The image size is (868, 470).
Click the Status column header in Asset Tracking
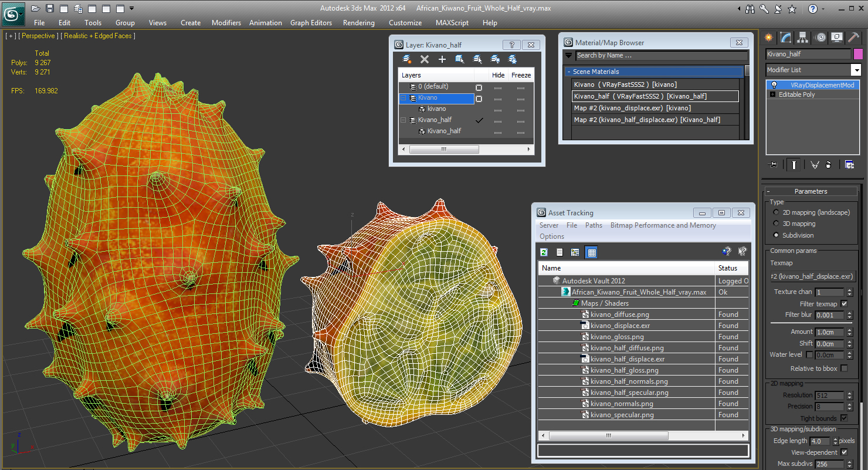732,268
